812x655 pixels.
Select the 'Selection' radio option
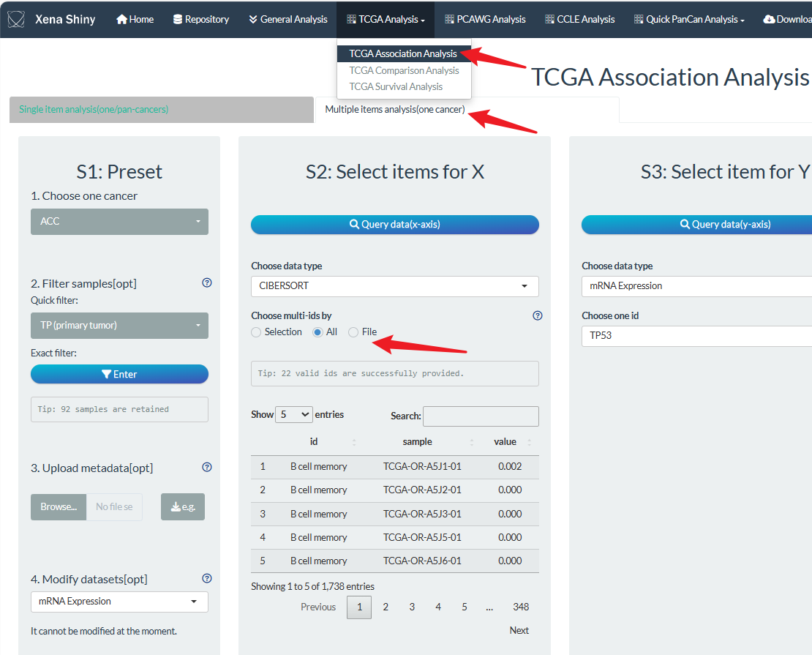coord(256,332)
